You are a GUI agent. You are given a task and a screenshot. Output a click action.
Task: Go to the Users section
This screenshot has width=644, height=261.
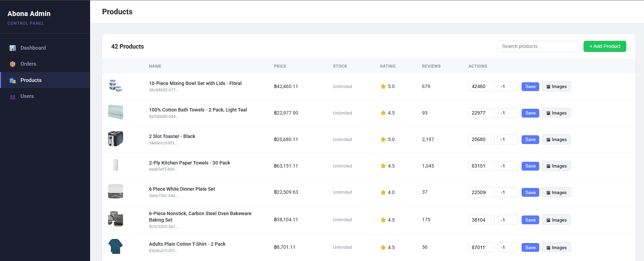point(27,96)
